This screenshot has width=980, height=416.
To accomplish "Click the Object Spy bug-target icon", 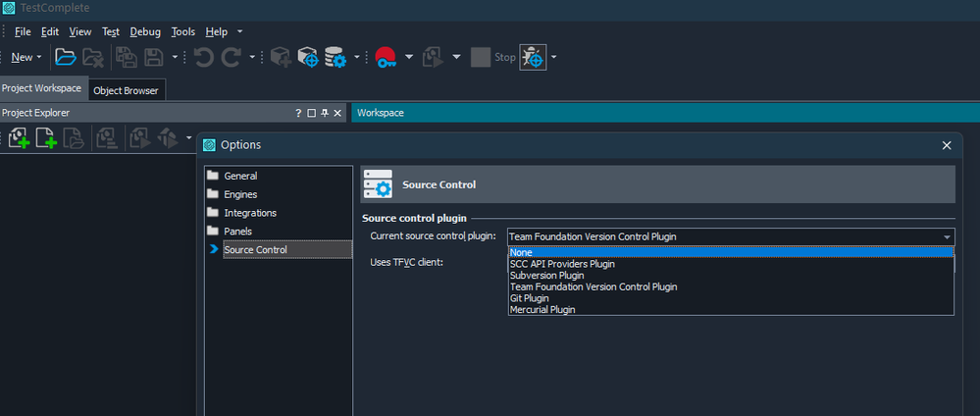I will tap(533, 57).
